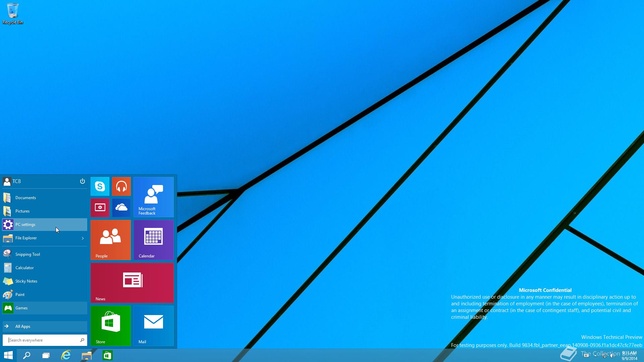Open taskbar Search magnifier
Screen dimensions: 644x362
[x=26, y=355]
